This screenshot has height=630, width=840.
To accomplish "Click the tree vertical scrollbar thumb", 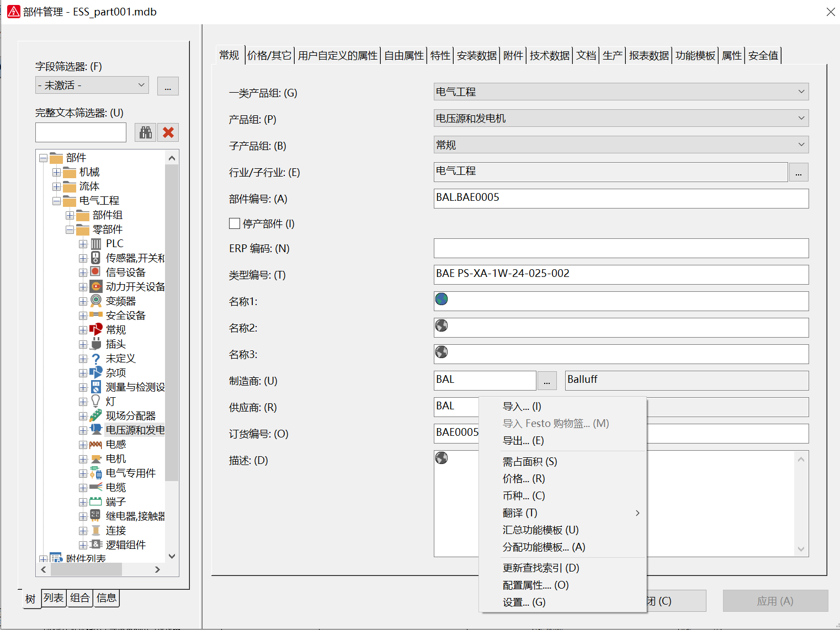I will (x=172, y=323).
